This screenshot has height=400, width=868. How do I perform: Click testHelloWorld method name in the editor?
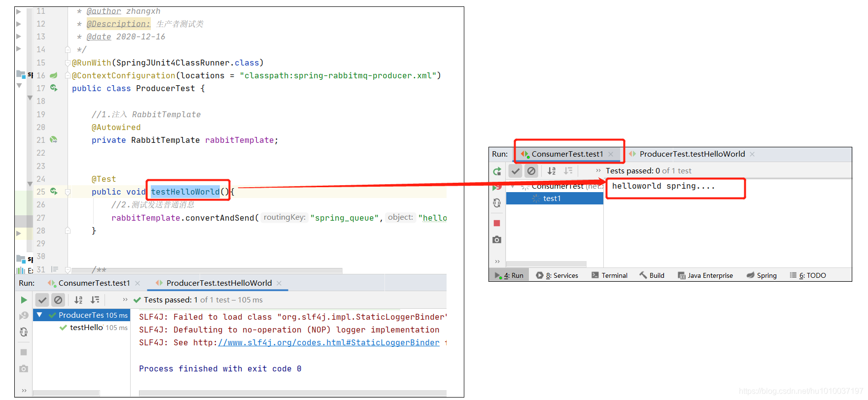point(185,192)
